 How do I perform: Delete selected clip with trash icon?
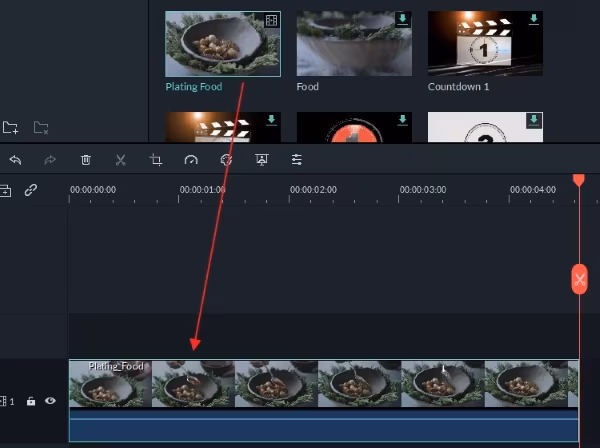[x=86, y=160]
